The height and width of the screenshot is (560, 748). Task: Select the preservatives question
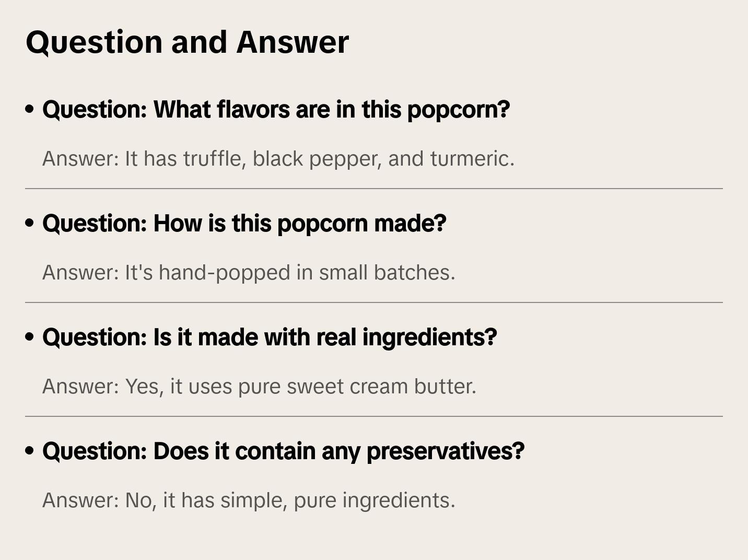click(x=283, y=451)
